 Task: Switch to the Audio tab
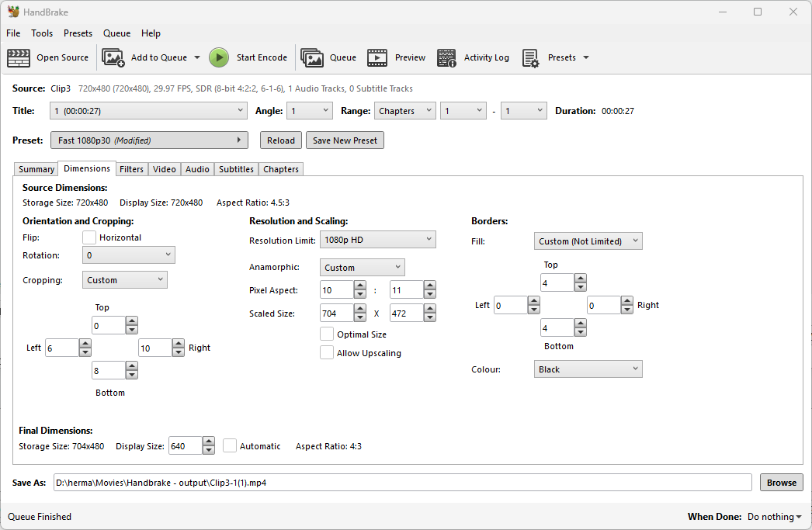point(197,169)
